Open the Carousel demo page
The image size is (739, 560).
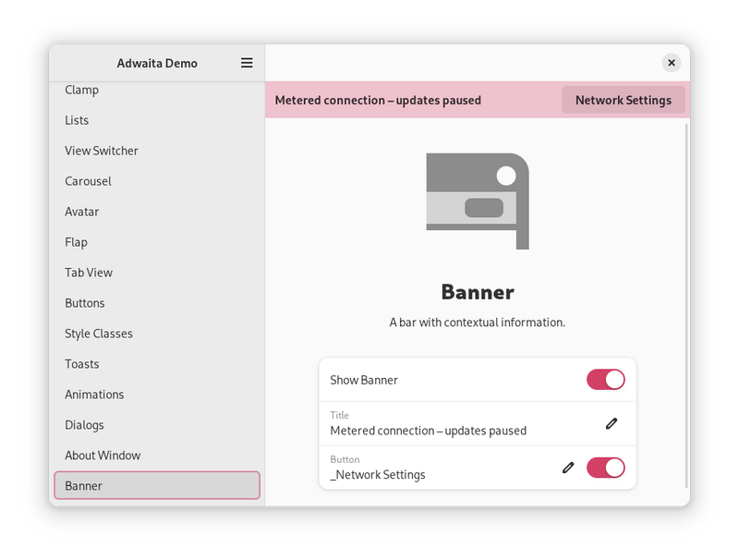(x=157, y=181)
